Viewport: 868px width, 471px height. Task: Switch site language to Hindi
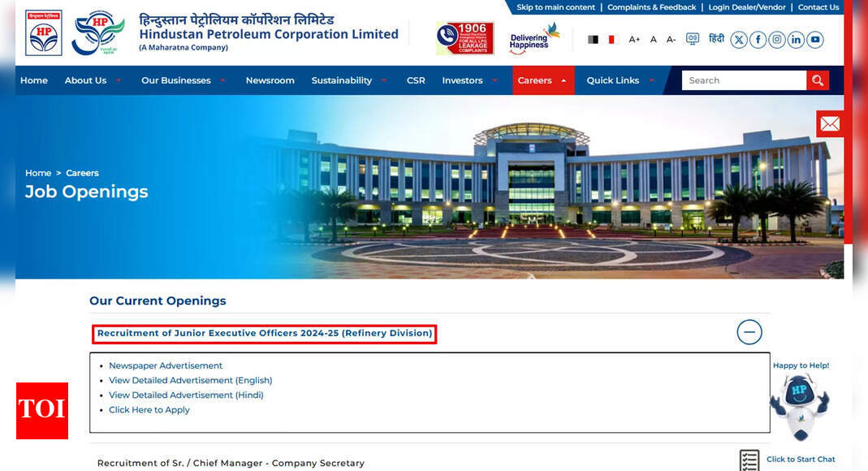coord(716,39)
